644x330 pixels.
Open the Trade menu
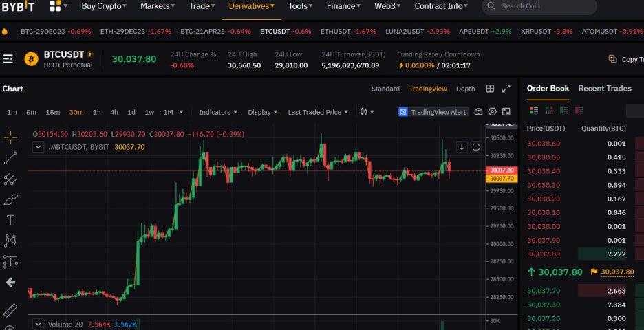[x=202, y=6]
